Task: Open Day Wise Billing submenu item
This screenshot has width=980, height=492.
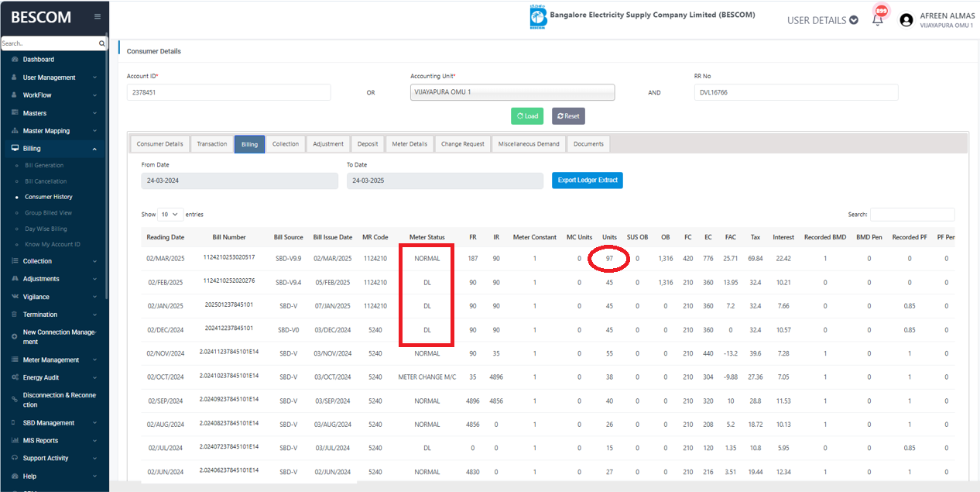Action: tap(46, 229)
